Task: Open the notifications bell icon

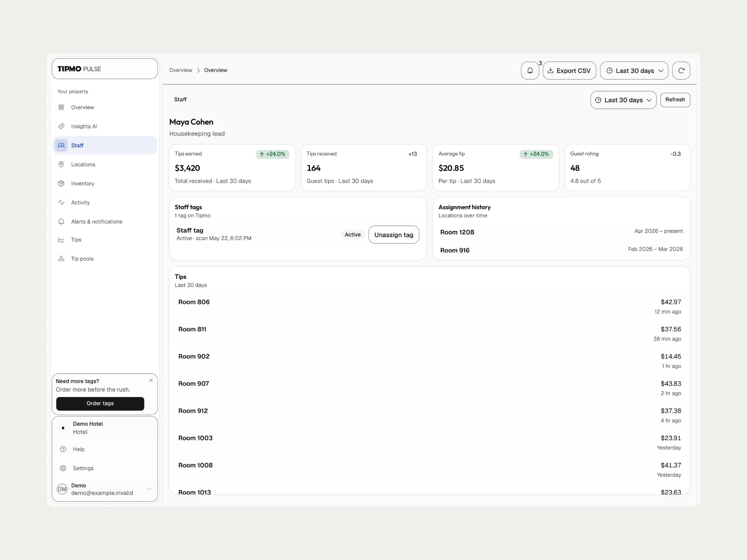Action: pyautogui.click(x=530, y=70)
